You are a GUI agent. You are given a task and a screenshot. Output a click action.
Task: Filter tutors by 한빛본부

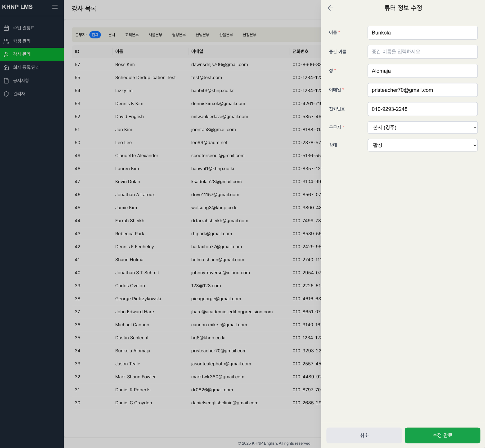click(202, 35)
